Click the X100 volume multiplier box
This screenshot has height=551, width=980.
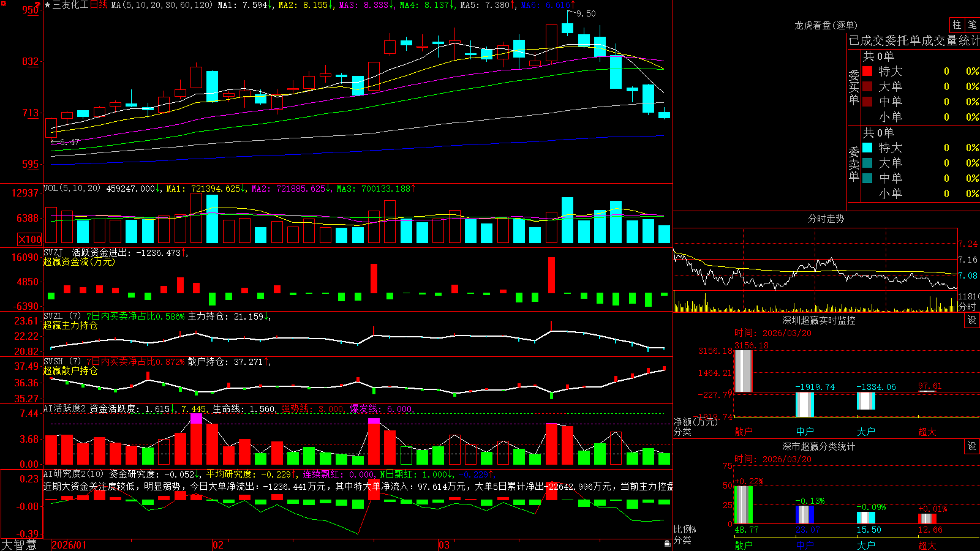tap(30, 239)
